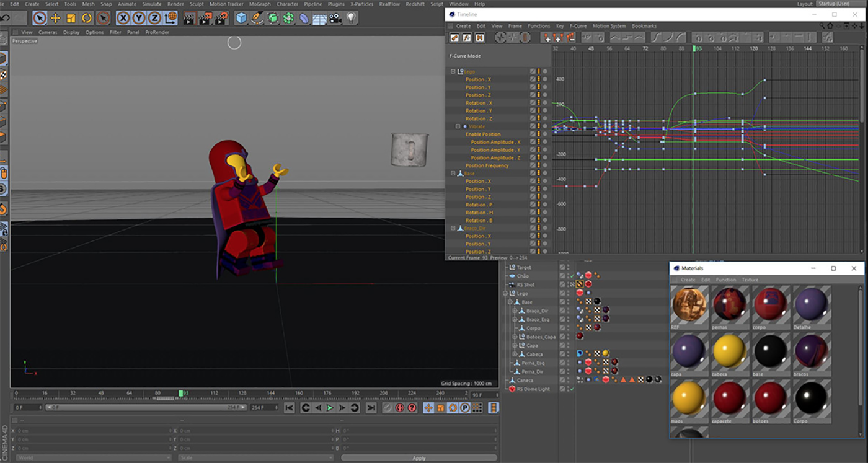Click the Apply button in Coordinates
The height and width of the screenshot is (463, 868).
click(x=419, y=458)
